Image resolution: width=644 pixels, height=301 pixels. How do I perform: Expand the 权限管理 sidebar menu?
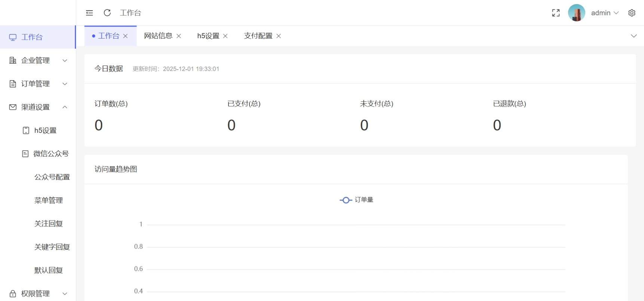pyautogui.click(x=37, y=294)
